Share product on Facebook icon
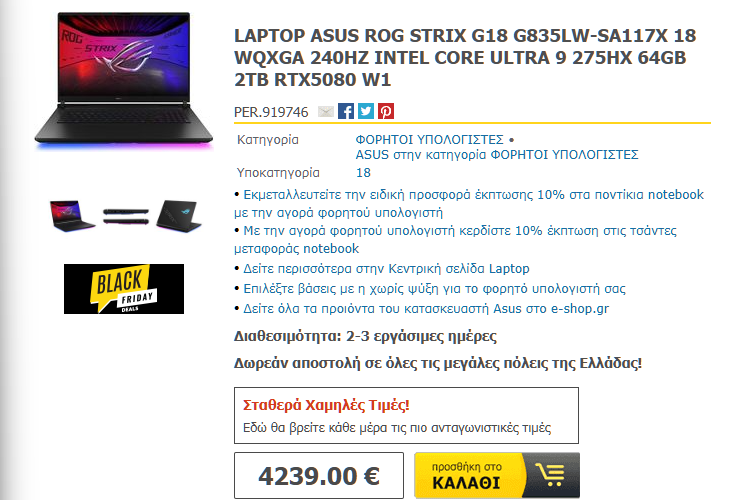The height and width of the screenshot is (500, 750). tap(346, 111)
